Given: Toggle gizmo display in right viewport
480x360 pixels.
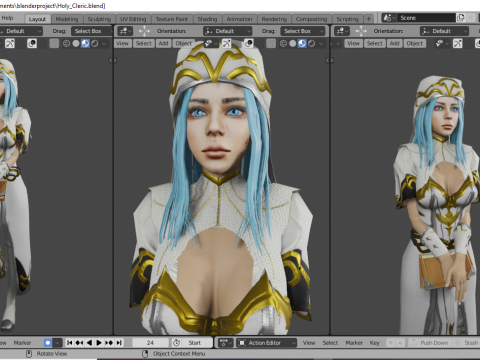Looking at the screenshot, I should pyautogui.click(x=458, y=43).
